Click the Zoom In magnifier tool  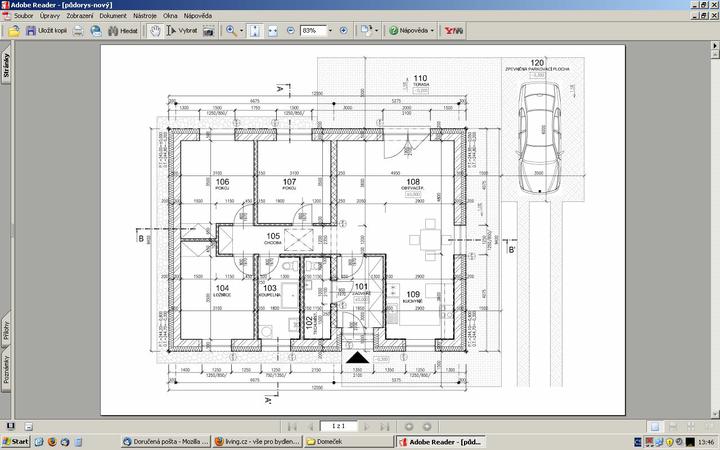[230, 31]
